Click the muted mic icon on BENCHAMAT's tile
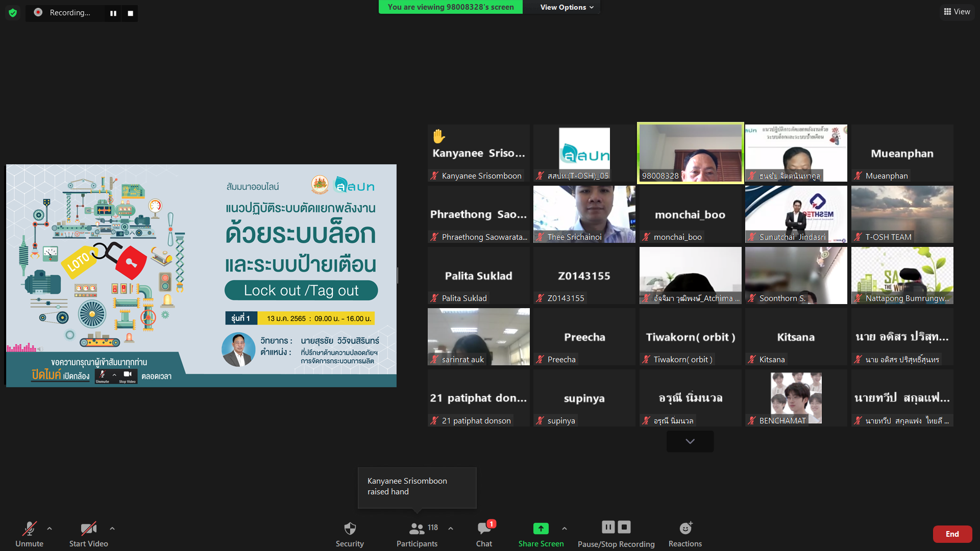The image size is (980, 551). pos(752,420)
